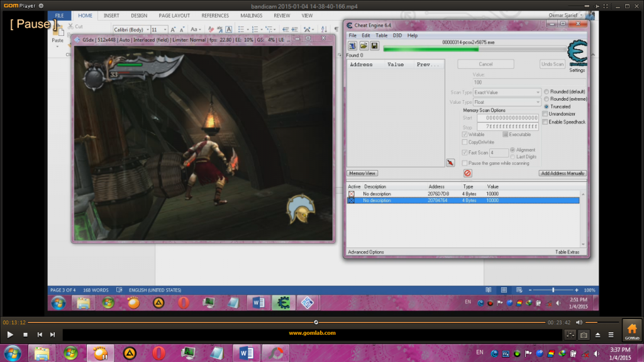Click the GOMlab home button
Screen dimensions: 644x362
click(631, 331)
